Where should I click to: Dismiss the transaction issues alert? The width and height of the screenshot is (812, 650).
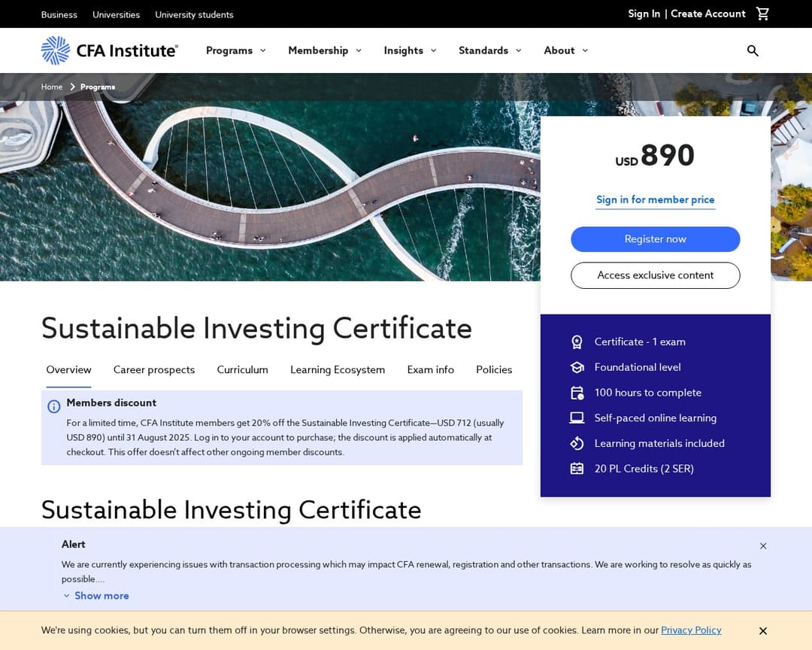[x=763, y=545]
